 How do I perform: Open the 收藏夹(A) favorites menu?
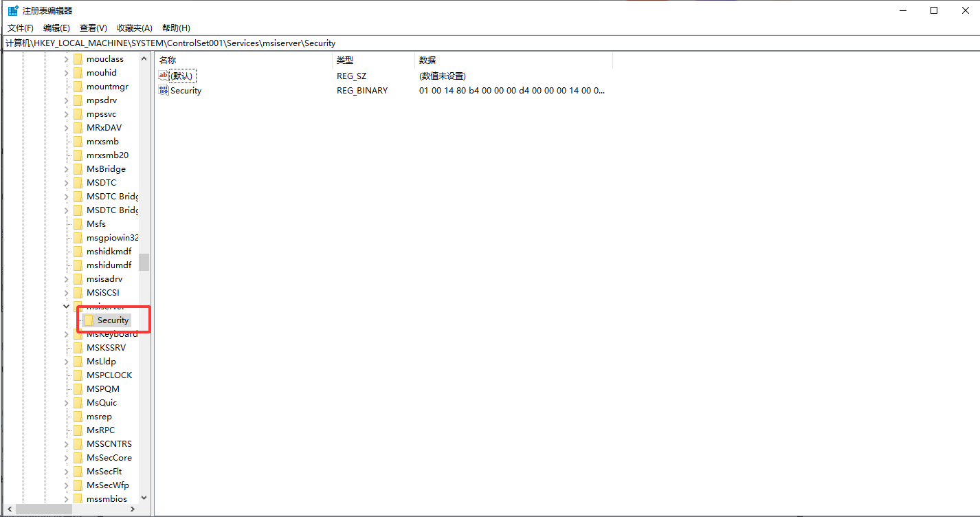tap(134, 28)
